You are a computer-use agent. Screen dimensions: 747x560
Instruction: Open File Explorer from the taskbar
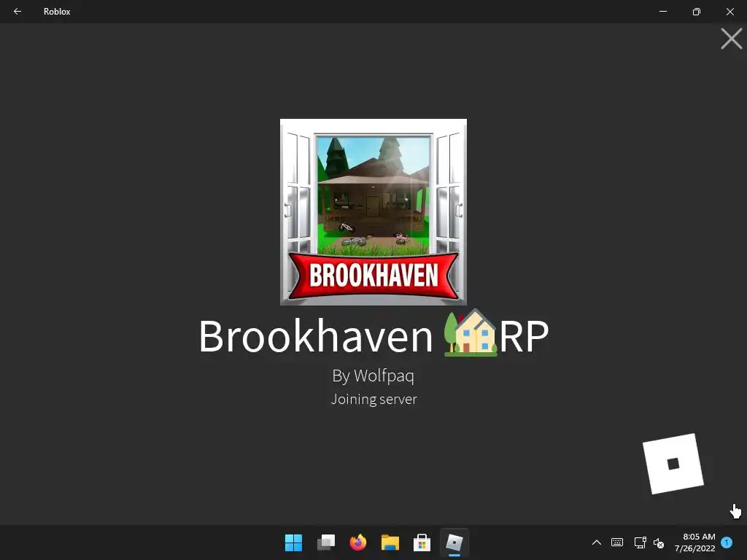390,542
